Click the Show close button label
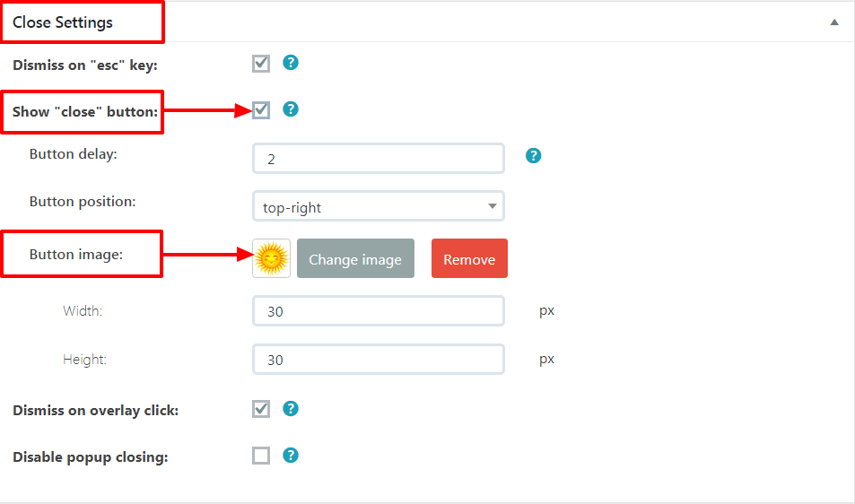855x504 pixels. [x=85, y=112]
